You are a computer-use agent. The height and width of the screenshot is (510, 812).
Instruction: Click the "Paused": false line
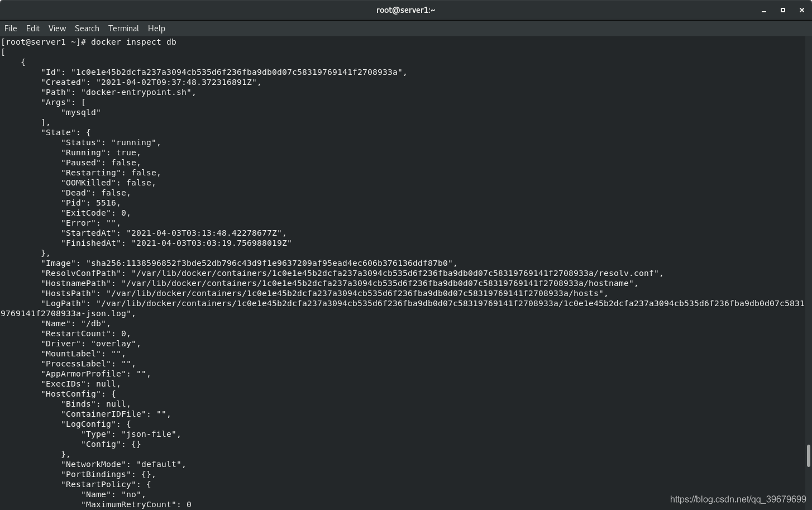click(x=101, y=163)
